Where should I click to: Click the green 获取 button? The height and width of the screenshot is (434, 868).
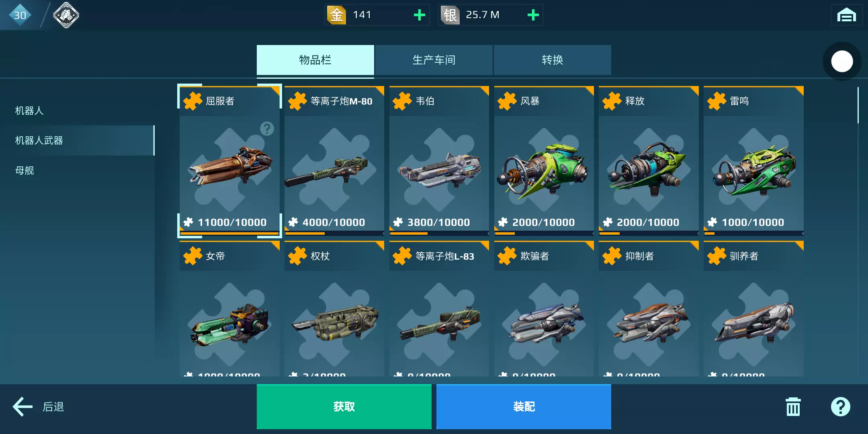point(344,407)
